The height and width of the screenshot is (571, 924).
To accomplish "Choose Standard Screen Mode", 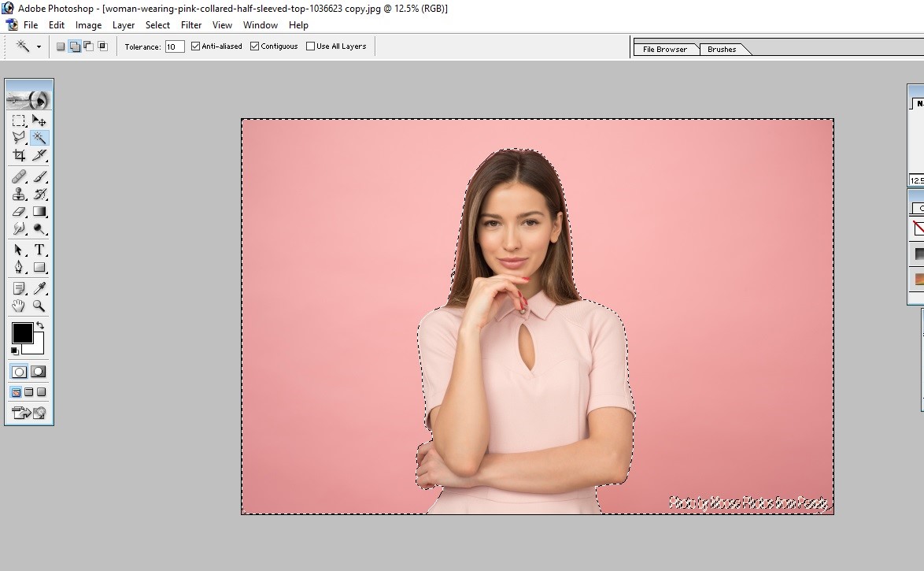I will pyautogui.click(x=16, y=392).
